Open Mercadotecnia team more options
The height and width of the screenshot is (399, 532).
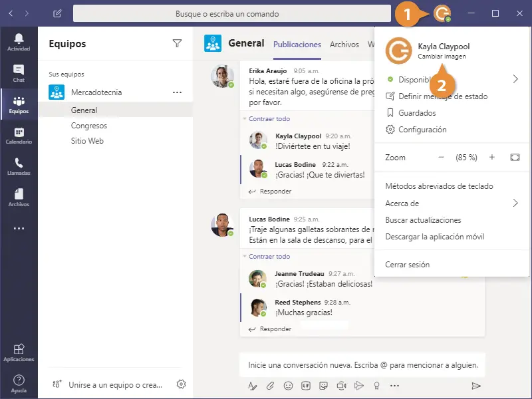(177, 92)
